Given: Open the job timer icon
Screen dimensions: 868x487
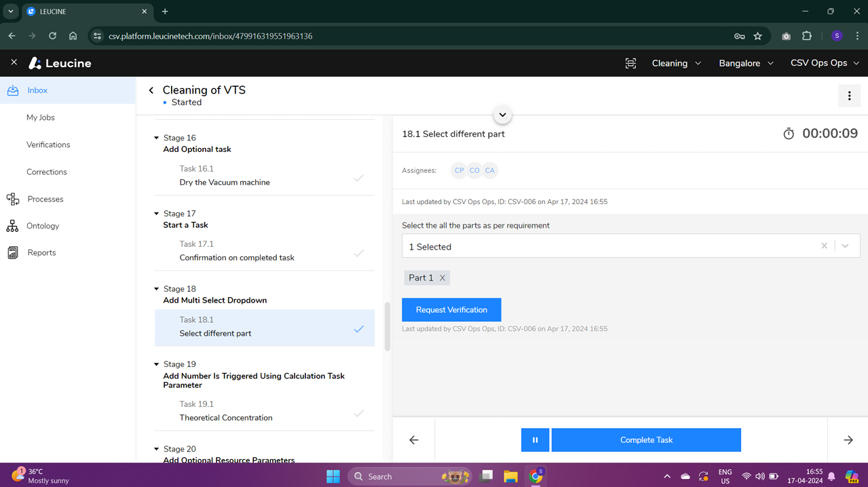Looking at the screenshot, I should 788,134.
